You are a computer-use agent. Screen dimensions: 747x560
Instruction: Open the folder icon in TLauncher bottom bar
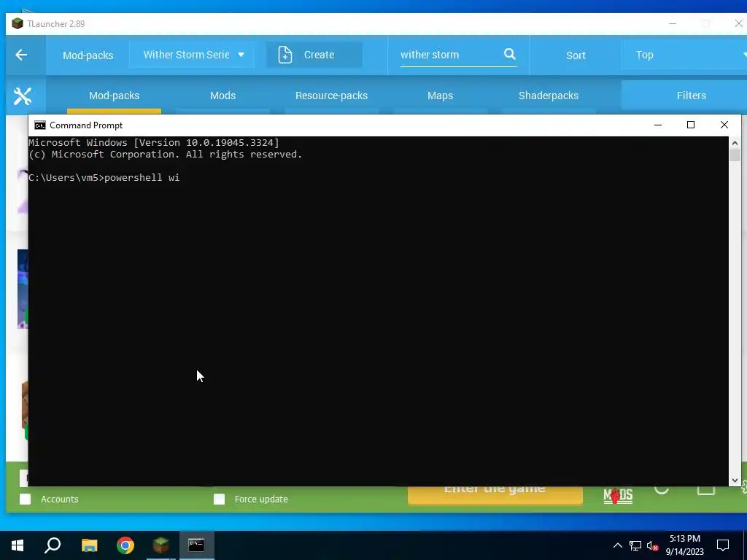coord(706,490)
